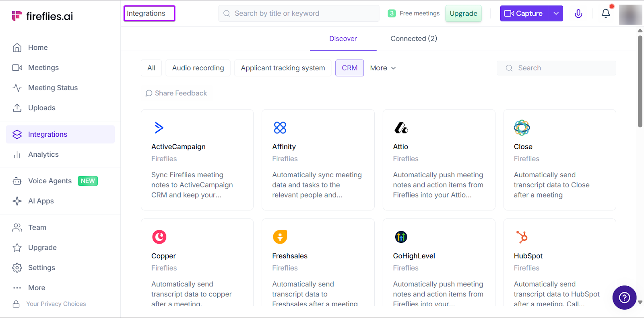
Task: Select Applicant tracking system filter
Action: pyautogui.click(x=283, y=68)
